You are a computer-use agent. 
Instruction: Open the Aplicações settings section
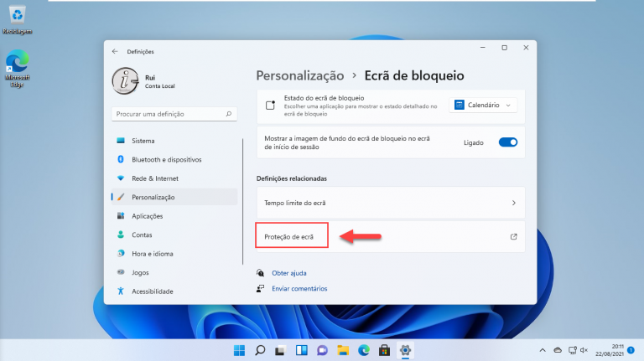click(x=174, y=216)
